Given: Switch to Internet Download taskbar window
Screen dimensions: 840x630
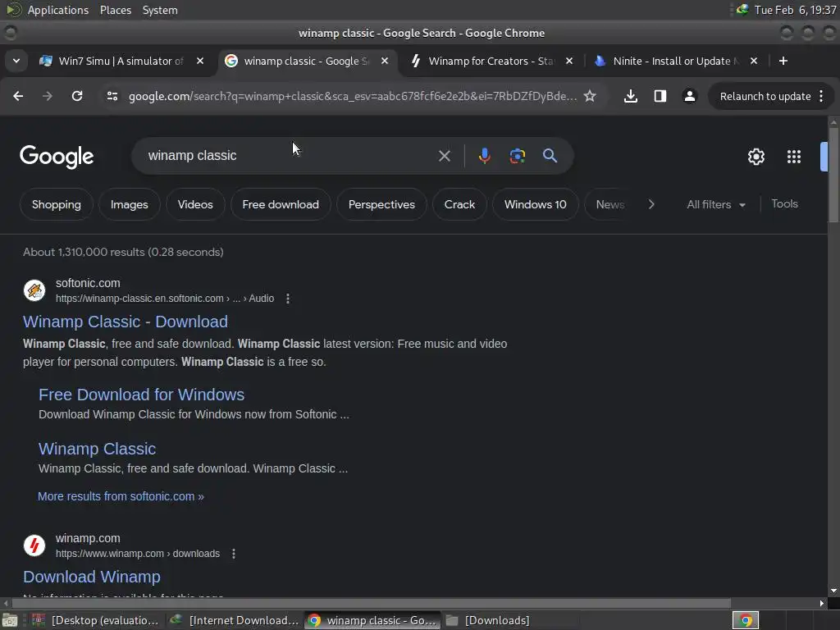Looking at the screenshot, I should (234, 620).
